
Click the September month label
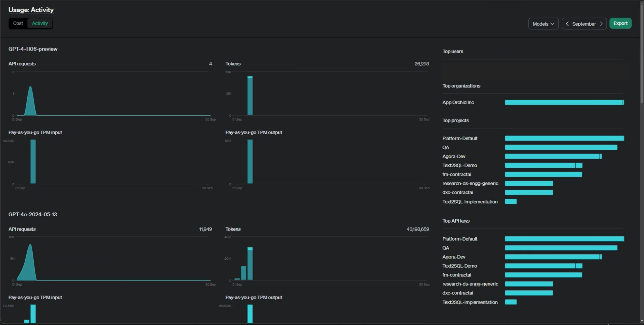[x=584, y=24]
